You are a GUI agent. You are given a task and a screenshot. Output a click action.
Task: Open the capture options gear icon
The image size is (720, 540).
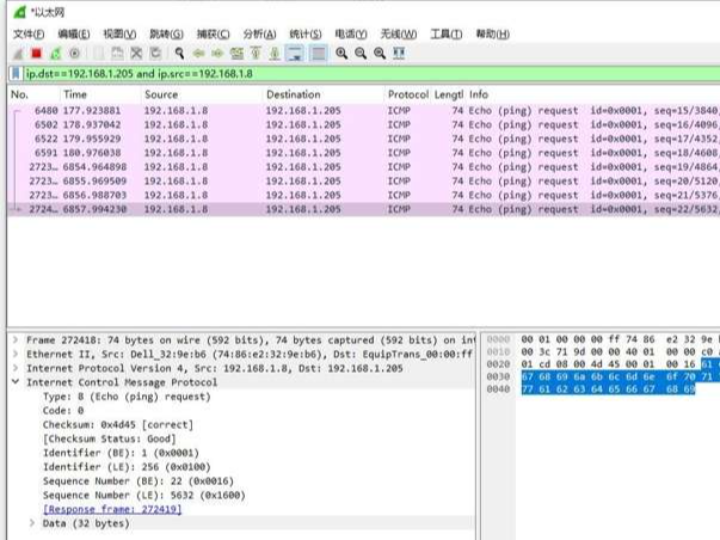[74, 53]
